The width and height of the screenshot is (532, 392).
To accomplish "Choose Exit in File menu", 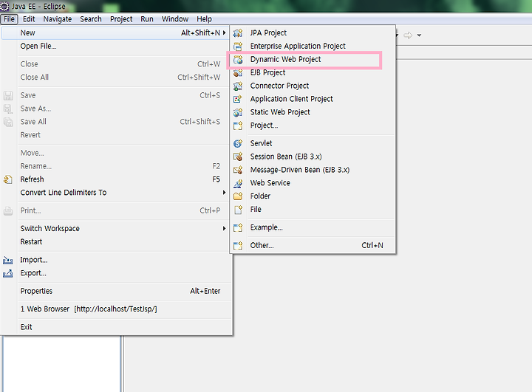I will click(x=117, y=327).
